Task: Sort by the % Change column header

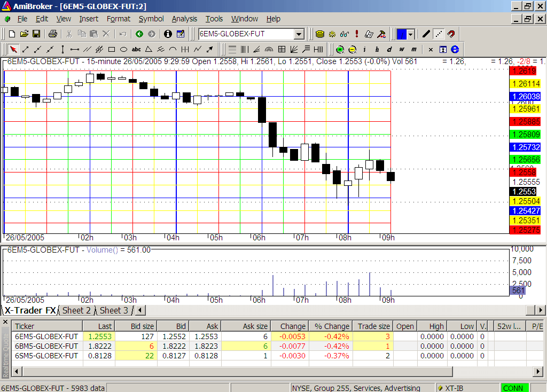Action: 331,326
